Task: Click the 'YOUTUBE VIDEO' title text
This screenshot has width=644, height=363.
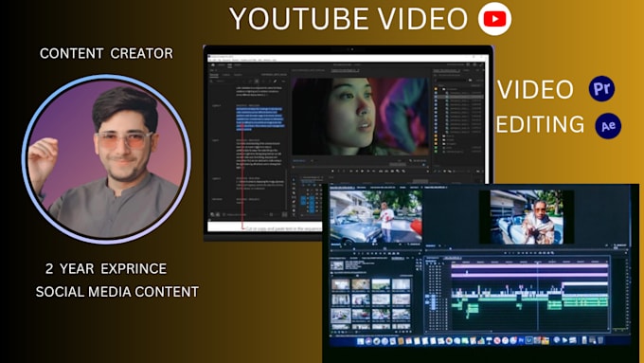Action: click(x=349, y=19)
